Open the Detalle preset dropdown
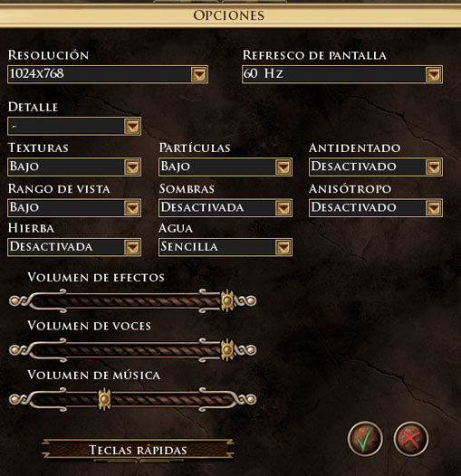 132,126
